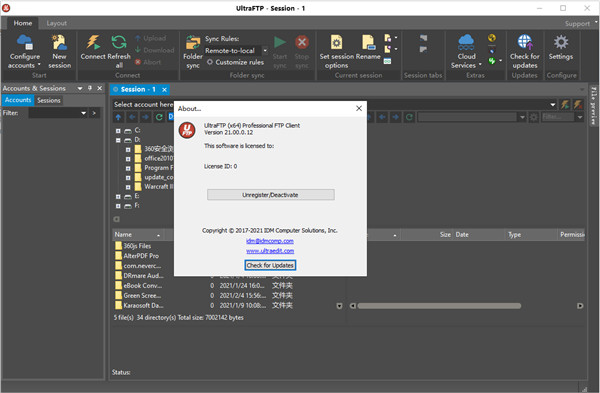Collapse the D: drive node
The width and height of the screenshot is (600, 393).
coord(118,140)
